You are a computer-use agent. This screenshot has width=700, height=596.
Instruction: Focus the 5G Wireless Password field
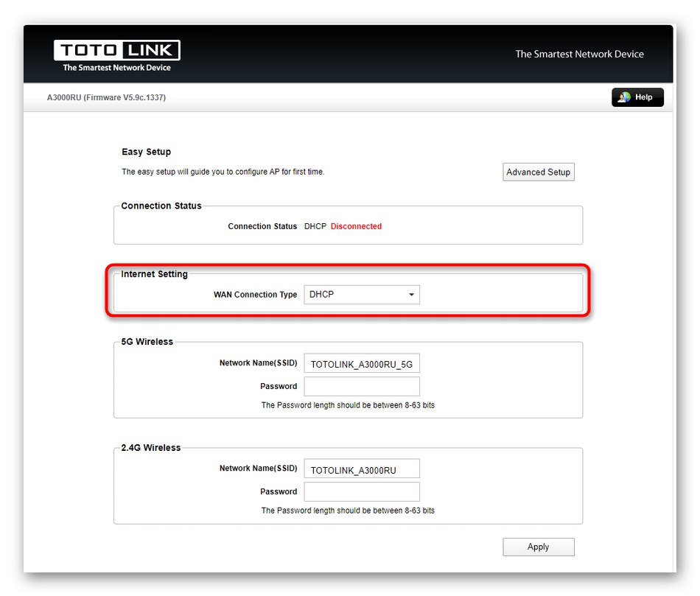coord(362,386)
